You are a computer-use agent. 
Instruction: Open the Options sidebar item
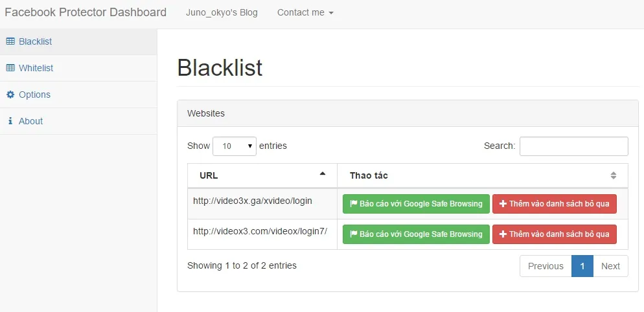[34, 95]
